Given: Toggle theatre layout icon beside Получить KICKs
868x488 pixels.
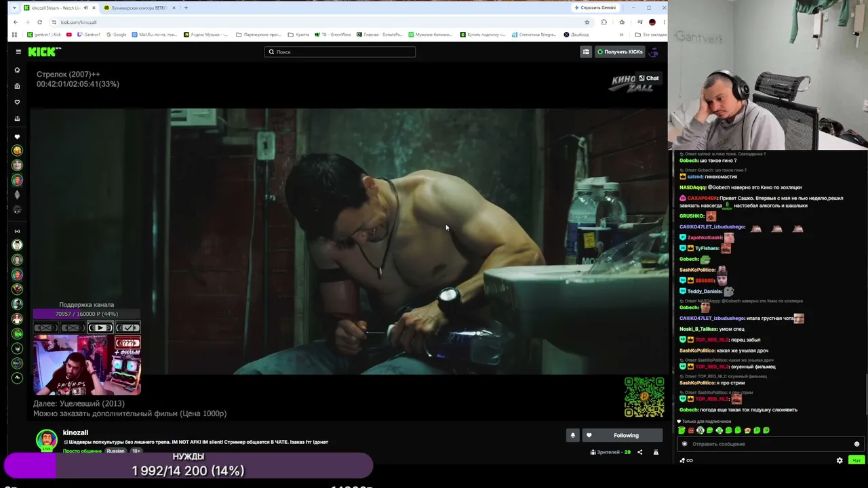Looking at the screenshot, I should 586,52.
